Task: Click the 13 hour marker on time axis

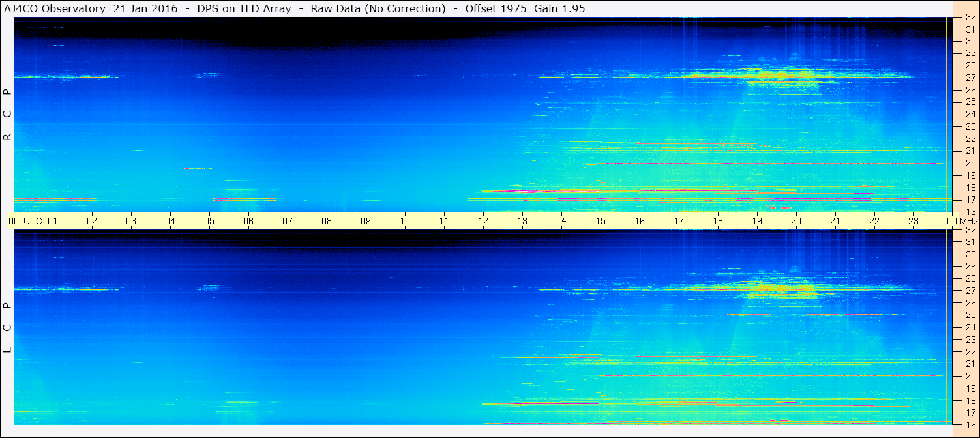Action: (x=522, y=221)
